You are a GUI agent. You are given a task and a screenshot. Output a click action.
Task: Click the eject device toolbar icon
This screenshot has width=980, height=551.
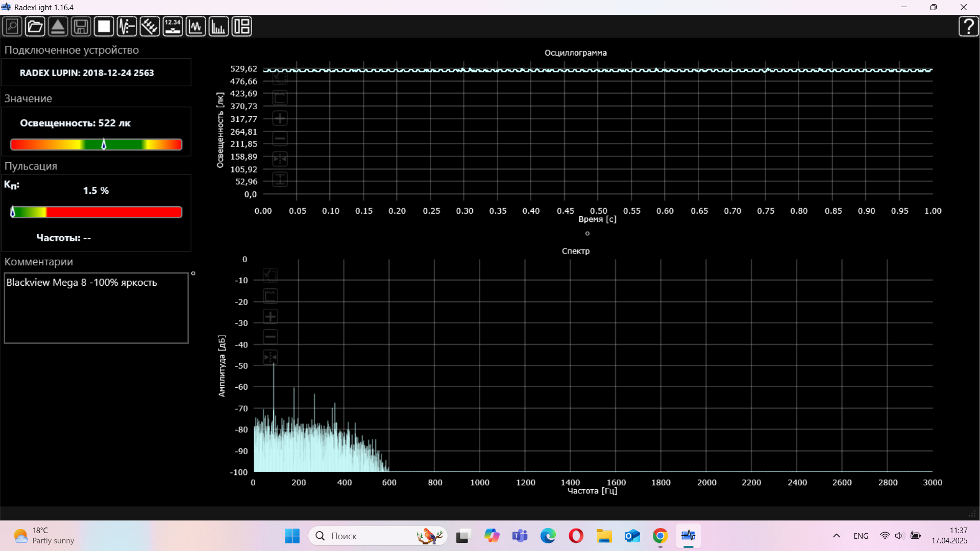(x=58, y=27)
